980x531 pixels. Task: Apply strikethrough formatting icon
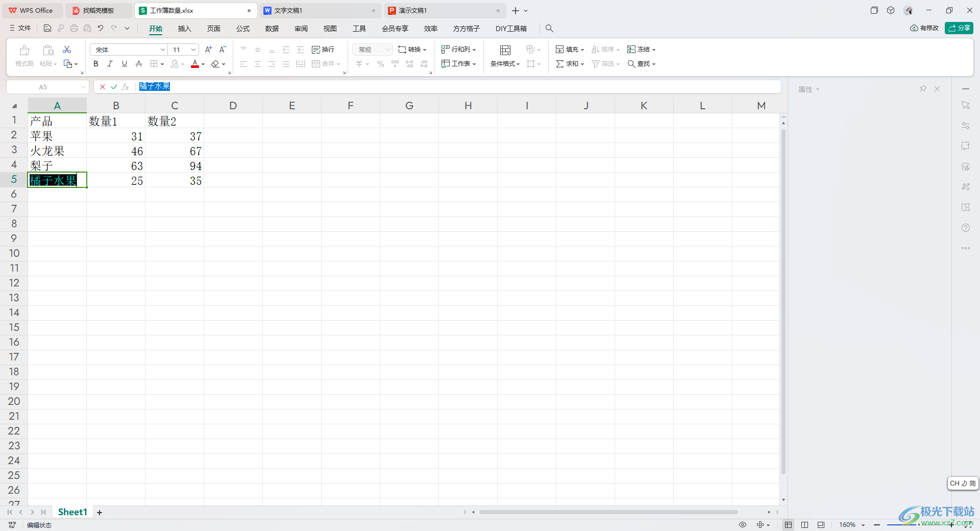(x=139, y=64)
